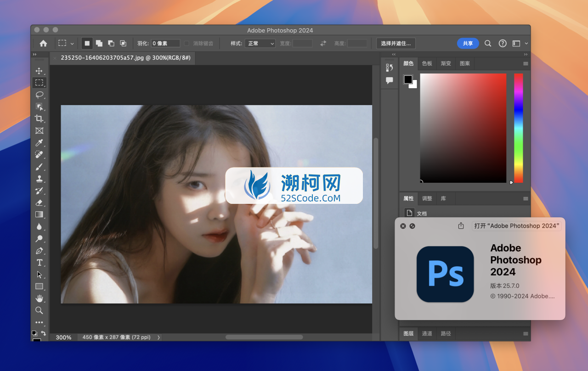
Task: Select the Eyedropper tool
Action: point(39,143)
